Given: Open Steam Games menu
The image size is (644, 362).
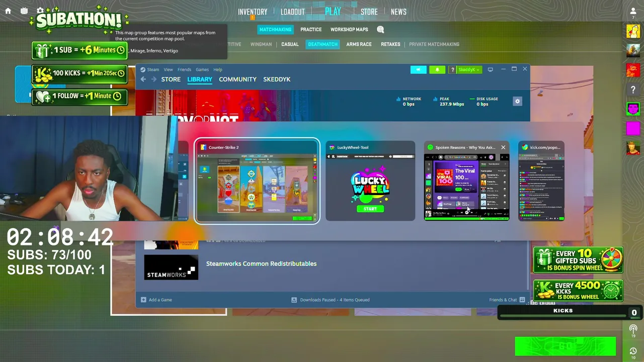Looking at the screenshot, I should [202, 69].
